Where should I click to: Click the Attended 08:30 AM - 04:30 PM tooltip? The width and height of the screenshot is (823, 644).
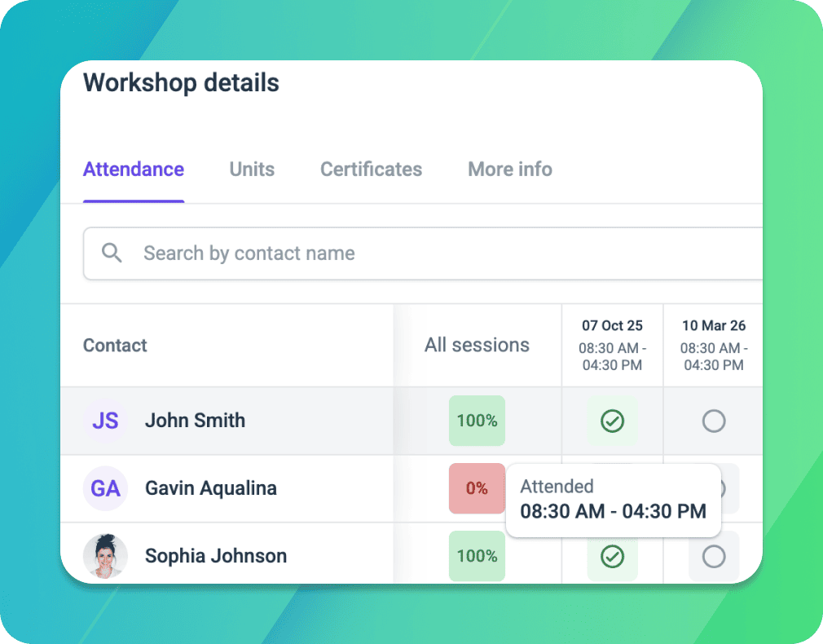[613, 500]
